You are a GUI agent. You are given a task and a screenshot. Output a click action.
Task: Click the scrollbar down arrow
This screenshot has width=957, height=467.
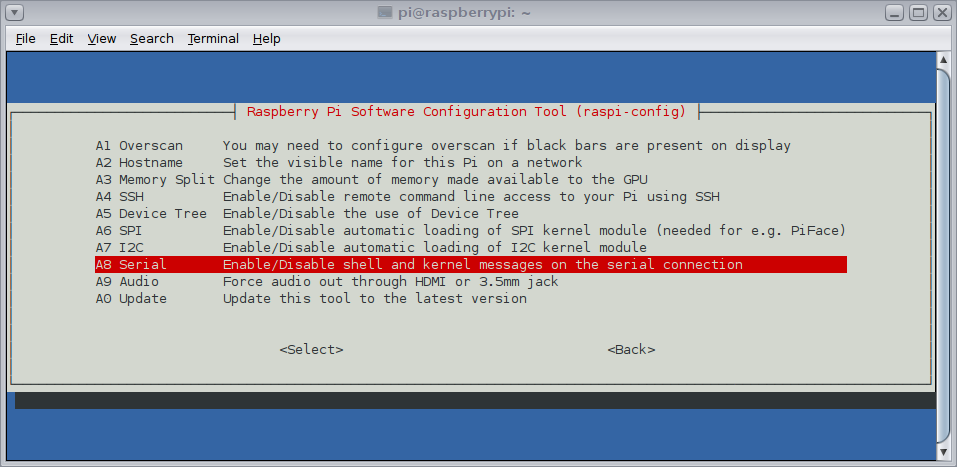(x=943, y=454)
